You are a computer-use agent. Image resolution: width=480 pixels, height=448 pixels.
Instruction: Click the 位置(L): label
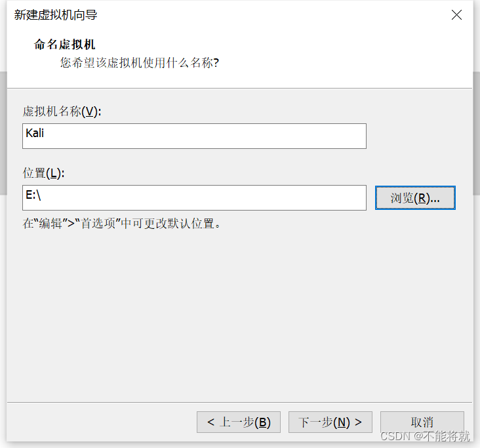pyautogui.click(x=43, y=173)
